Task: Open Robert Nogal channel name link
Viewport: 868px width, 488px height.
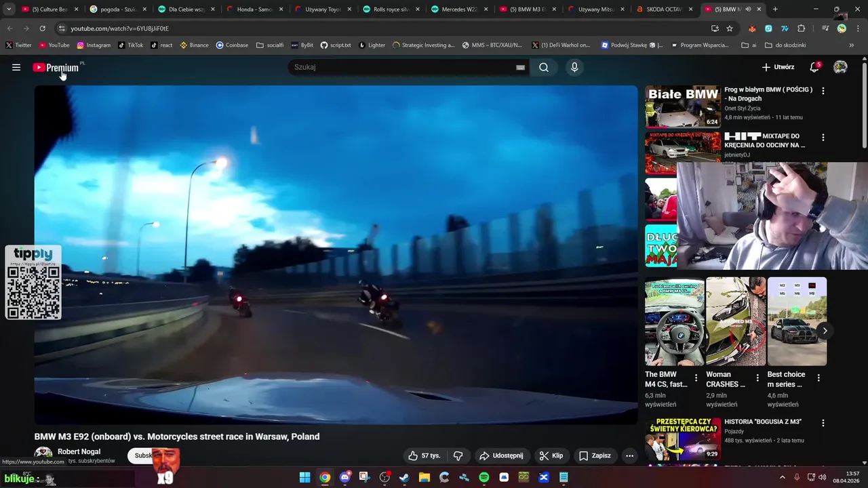Action: point(79,451)
